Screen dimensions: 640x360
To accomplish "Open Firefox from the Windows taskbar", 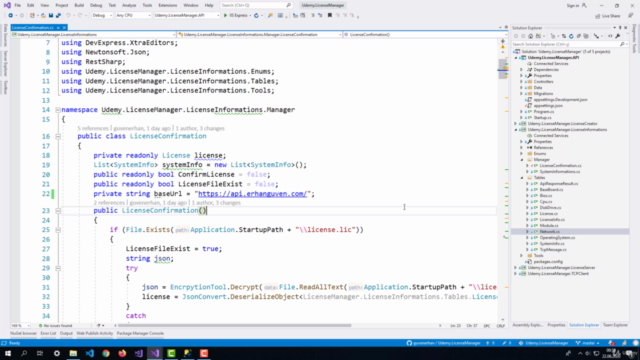I will point(122,353).
